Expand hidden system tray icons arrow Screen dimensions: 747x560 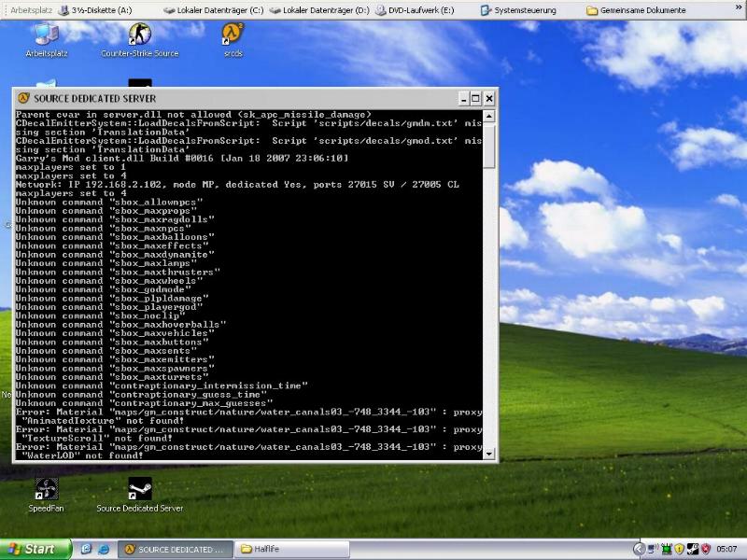tap(640, 550)
